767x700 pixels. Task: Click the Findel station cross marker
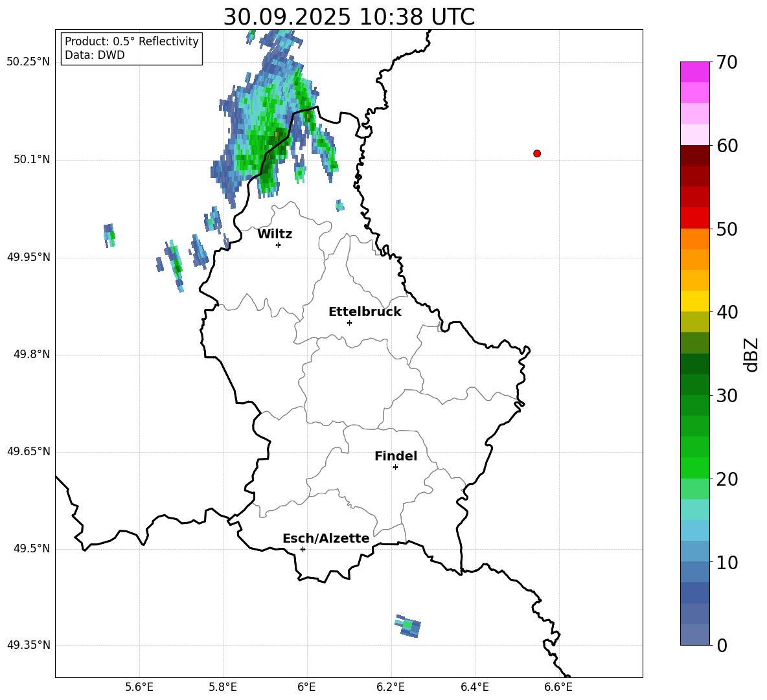[395, 468]
